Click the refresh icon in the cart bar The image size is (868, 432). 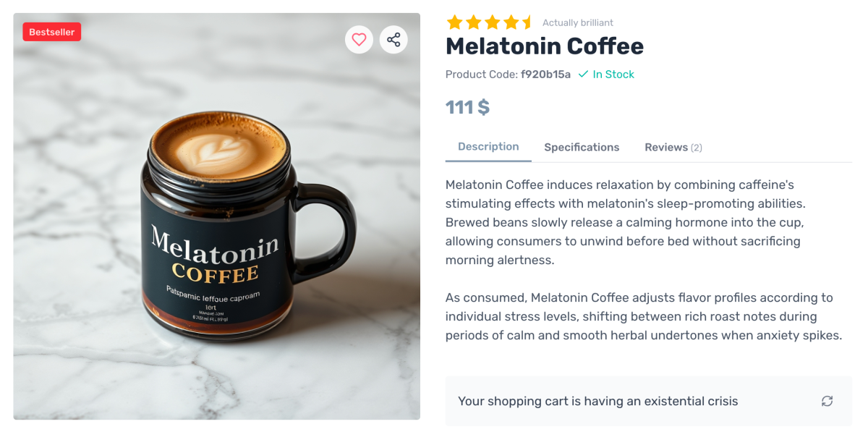click(827, 401)
